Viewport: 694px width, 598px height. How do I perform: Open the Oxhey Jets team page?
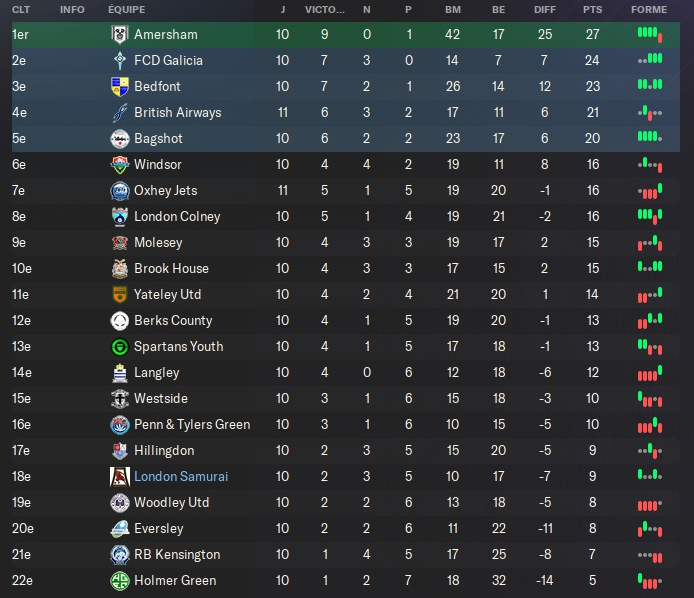tap(166, 190)
